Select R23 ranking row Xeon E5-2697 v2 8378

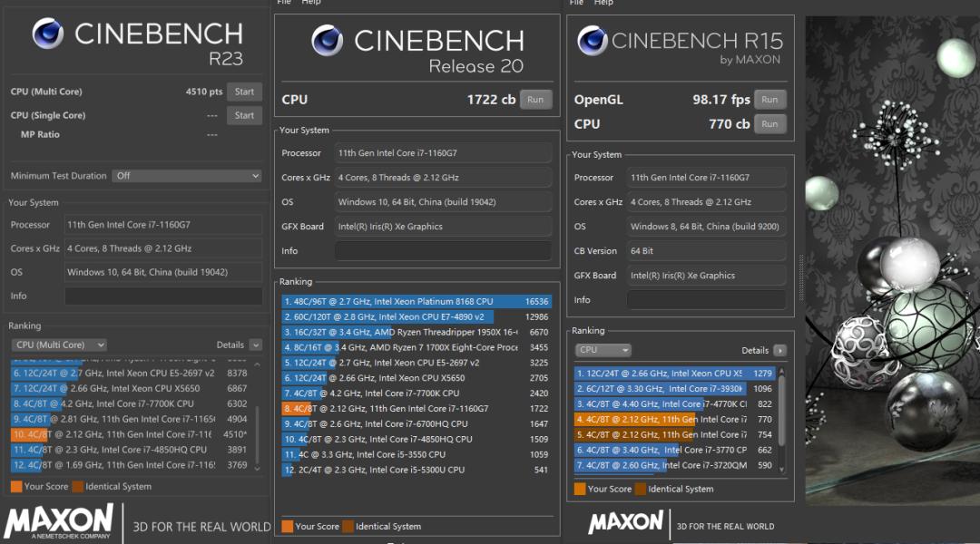(x=130, y=373)
